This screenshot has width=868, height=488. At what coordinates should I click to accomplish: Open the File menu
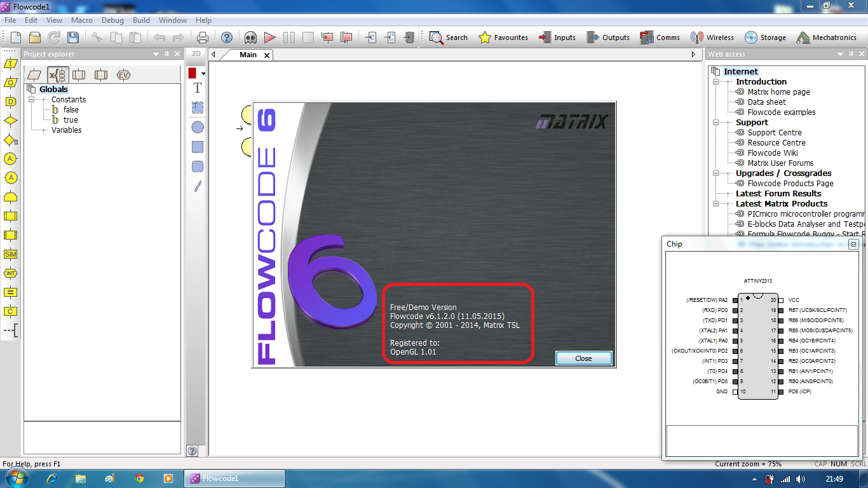pos(10,20)
